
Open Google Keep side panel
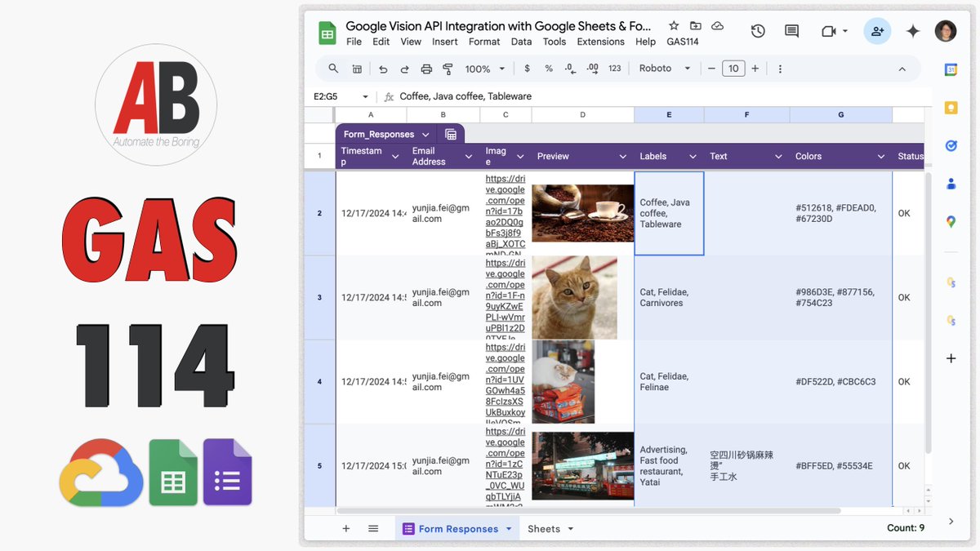(x=951, y=108)
